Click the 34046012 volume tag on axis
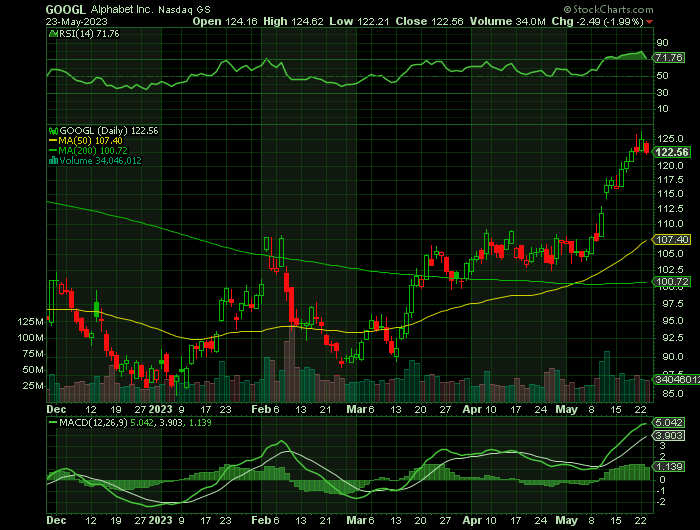Image resolution: width=700 pixels, height=530 pixels. pyautogui.click(x=676, y=380)
